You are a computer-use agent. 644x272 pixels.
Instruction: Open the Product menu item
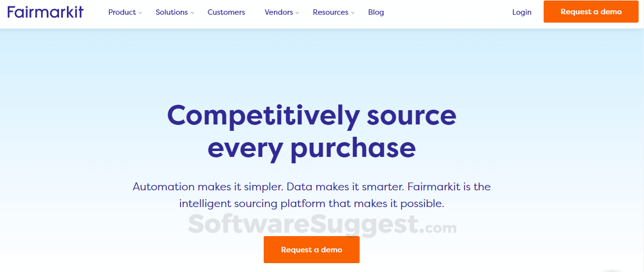pyautogui.click(x=122, y=12)
